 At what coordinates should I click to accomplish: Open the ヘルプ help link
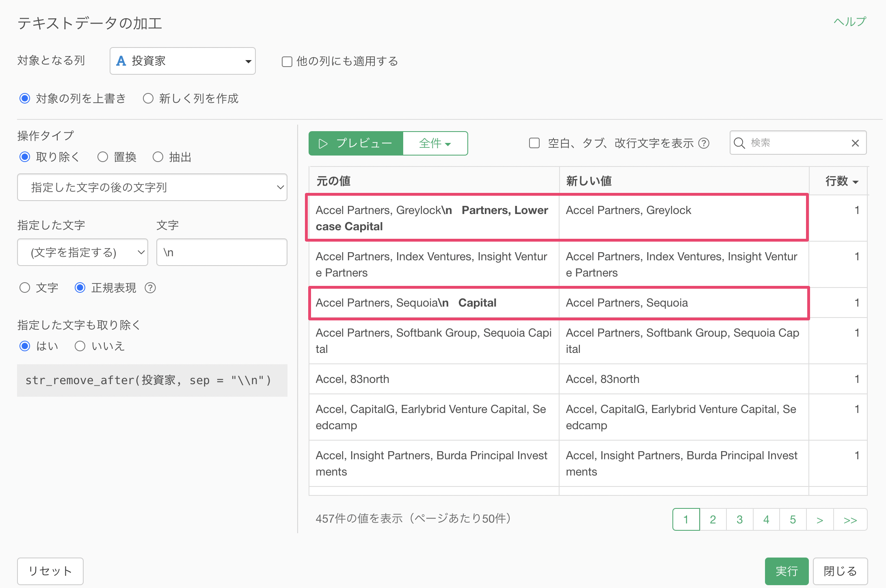click(849, 22)
